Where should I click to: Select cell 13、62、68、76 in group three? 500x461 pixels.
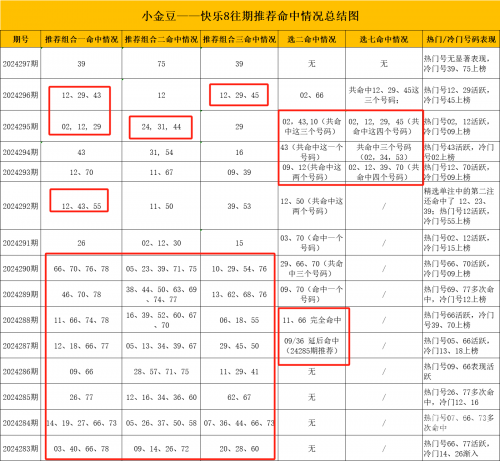pyautogui.click(x=239, y=294)
